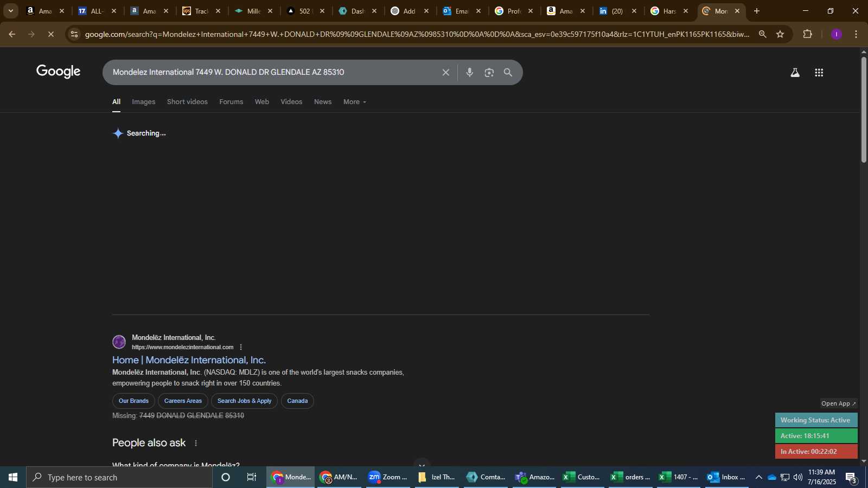The width and height of the screenshot is (868, 488).
Task: Open the Chrome extensions menu
Action: point(807,34)
